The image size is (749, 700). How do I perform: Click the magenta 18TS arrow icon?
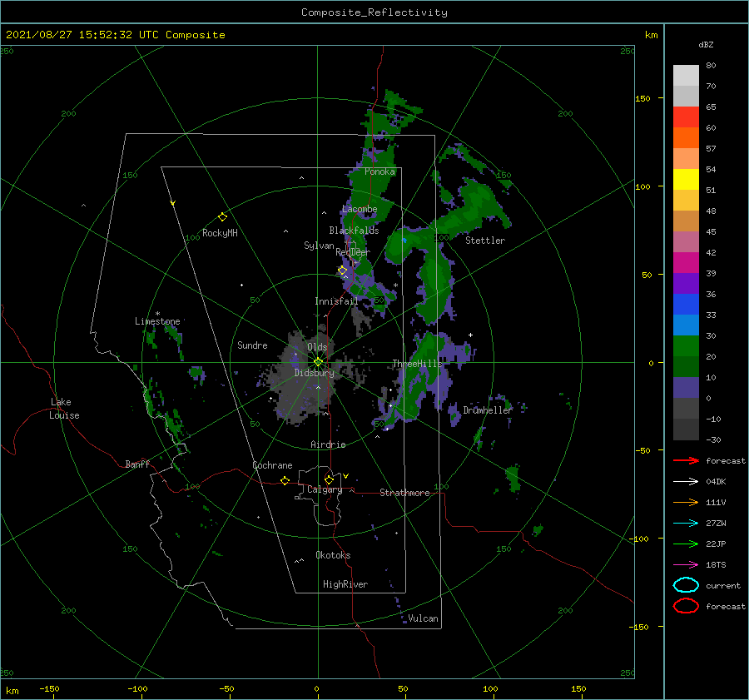[686, 565]
